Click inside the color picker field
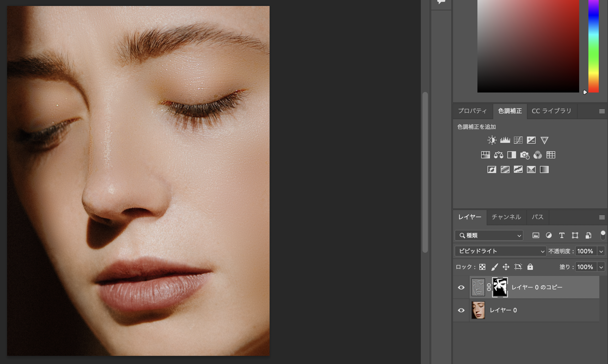Image resolution: width=608 pixels, height=364 pixels. click(x=528, y=46)
